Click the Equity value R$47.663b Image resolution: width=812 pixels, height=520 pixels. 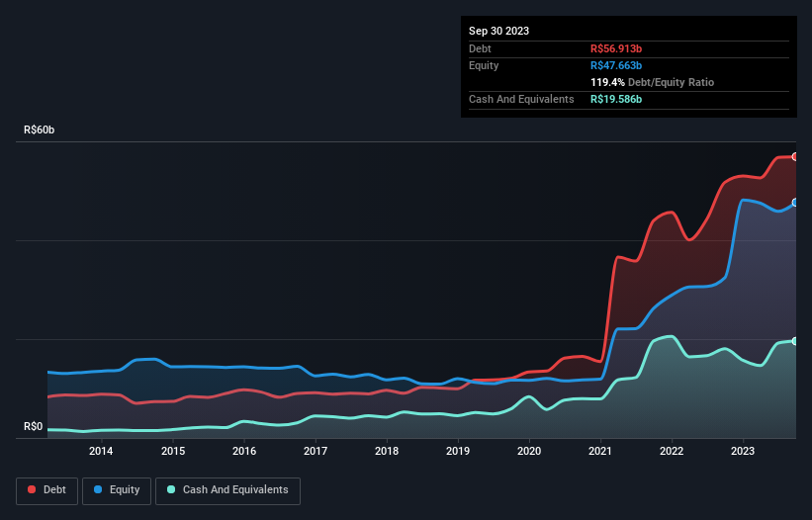point(616,65)
